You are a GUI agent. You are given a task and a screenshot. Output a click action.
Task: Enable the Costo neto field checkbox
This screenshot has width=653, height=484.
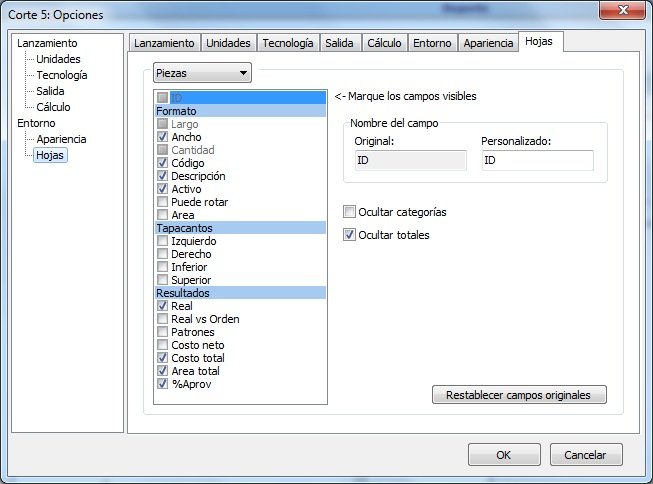(163, 345)
